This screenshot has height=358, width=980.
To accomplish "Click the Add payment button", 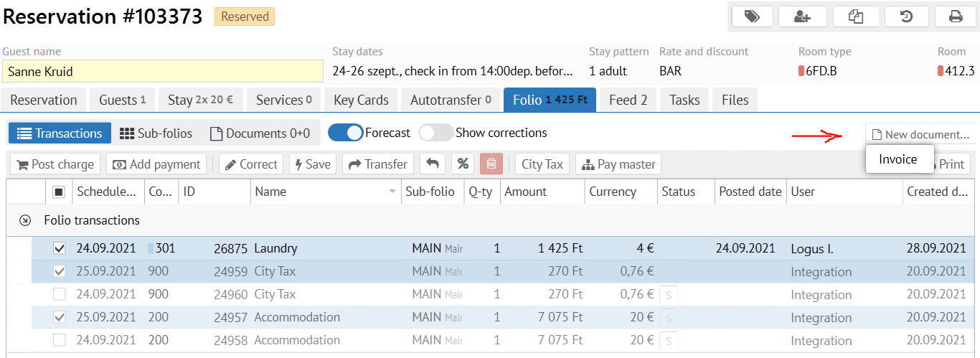I will 156,164.
